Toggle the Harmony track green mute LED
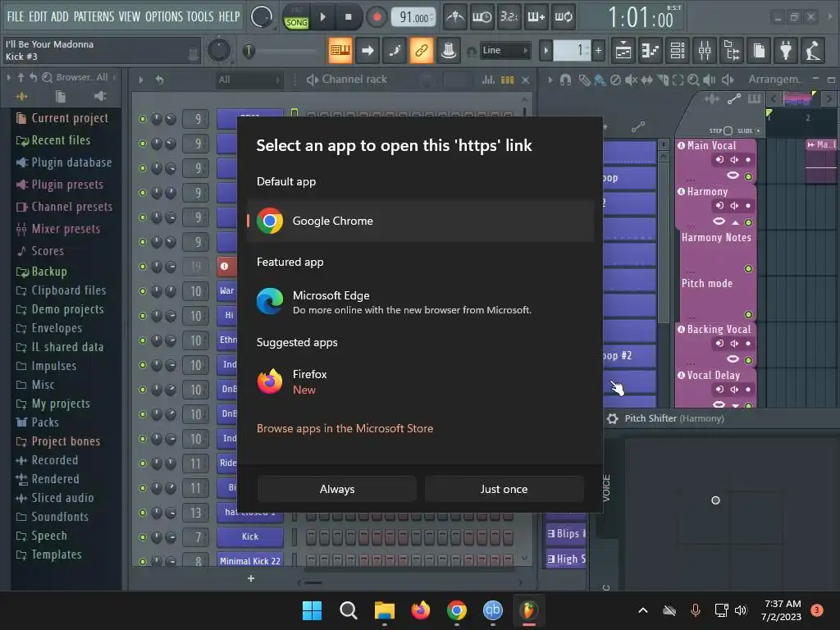840x630 pixels. [x=748, y=222]
